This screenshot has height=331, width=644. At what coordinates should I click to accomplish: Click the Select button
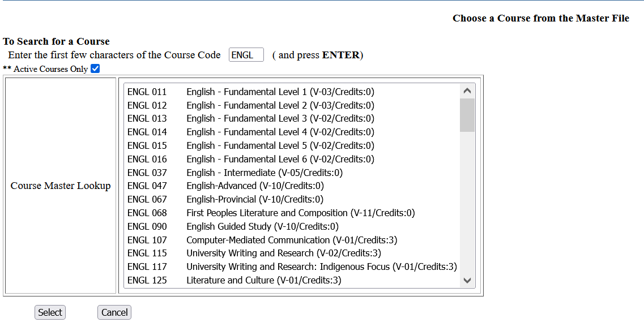tap(50, 312)
